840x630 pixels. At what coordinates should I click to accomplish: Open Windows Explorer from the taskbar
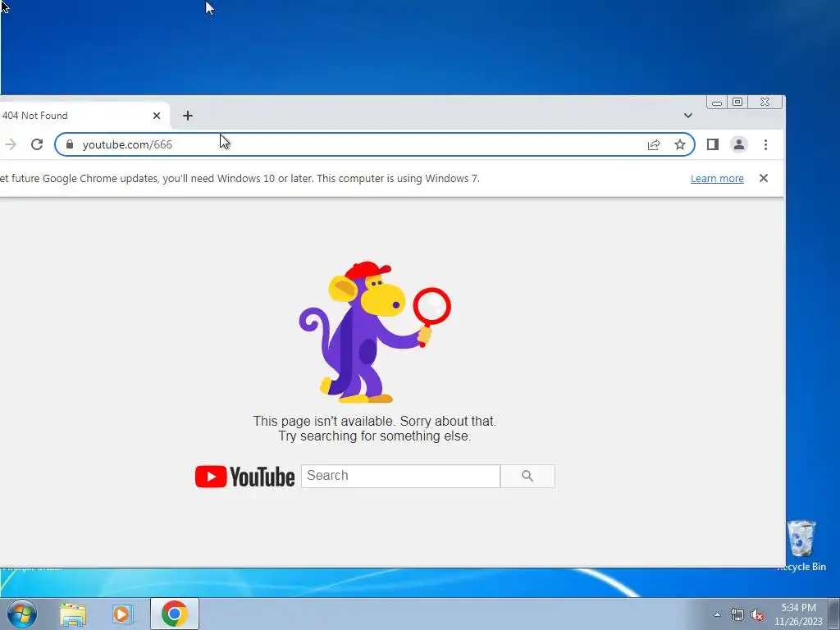tap(73, 614)
